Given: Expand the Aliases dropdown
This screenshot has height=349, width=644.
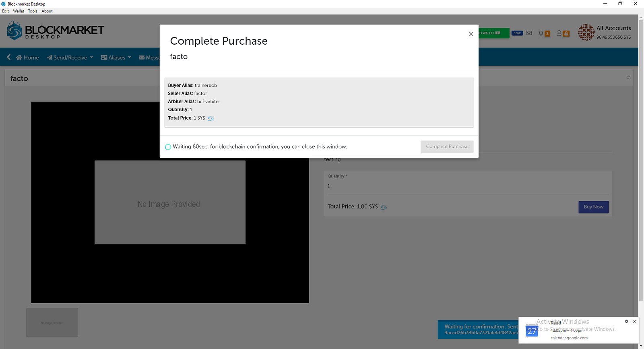Looking at the screenshot, I should [116, 58].
